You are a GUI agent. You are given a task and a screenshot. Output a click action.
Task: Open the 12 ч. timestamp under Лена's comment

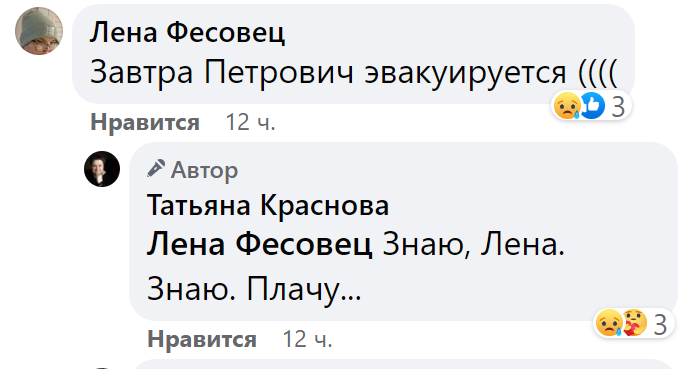click(x=250, y=122)
